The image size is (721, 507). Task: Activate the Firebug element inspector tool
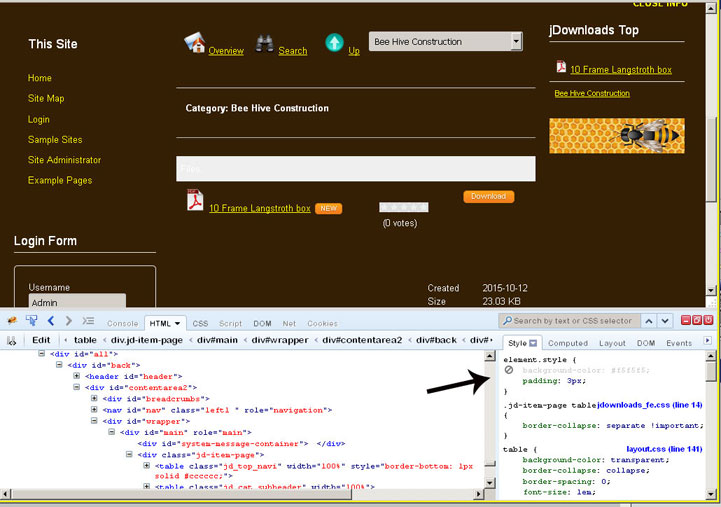[31, 321]
